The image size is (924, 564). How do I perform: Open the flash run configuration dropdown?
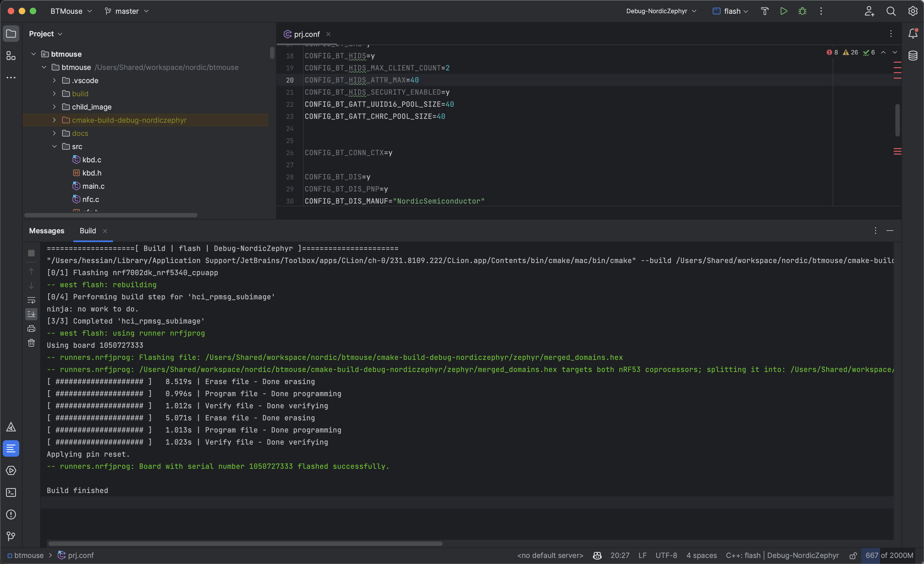coord(730,11)
